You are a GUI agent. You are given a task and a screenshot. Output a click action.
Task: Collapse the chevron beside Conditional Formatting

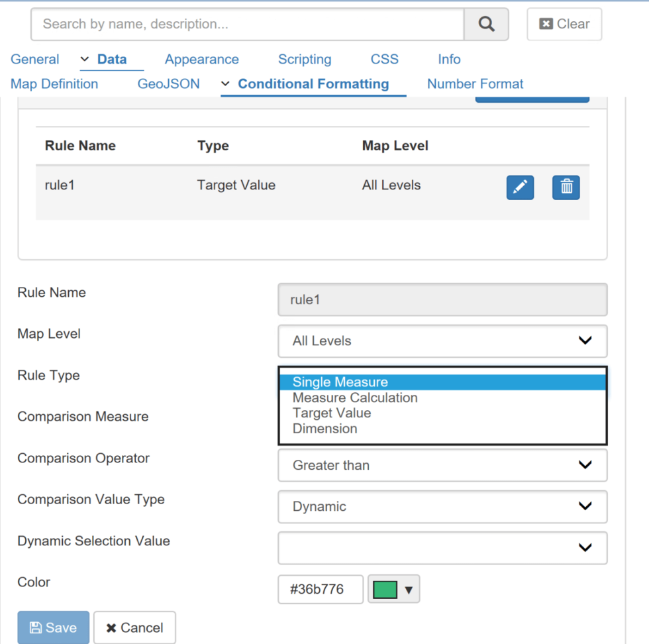(x=225, y=84)
